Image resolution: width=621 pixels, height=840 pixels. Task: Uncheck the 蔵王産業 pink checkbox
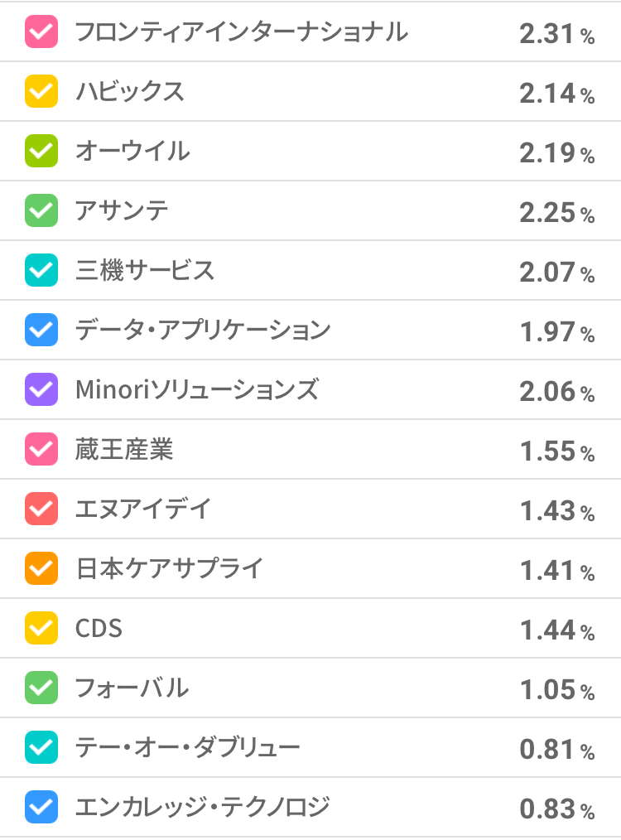coord(41,450)
